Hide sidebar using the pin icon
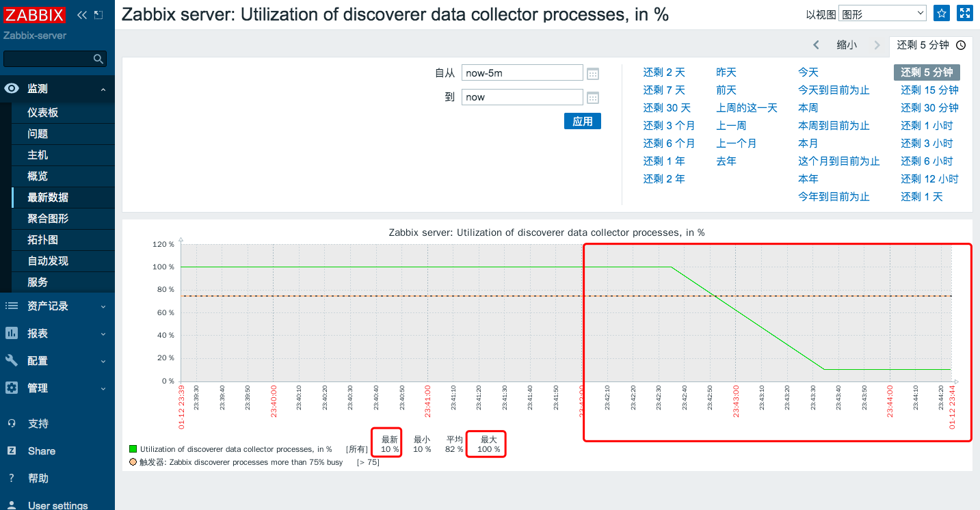The width and height of the screenshot is (980, 510). 98,14
